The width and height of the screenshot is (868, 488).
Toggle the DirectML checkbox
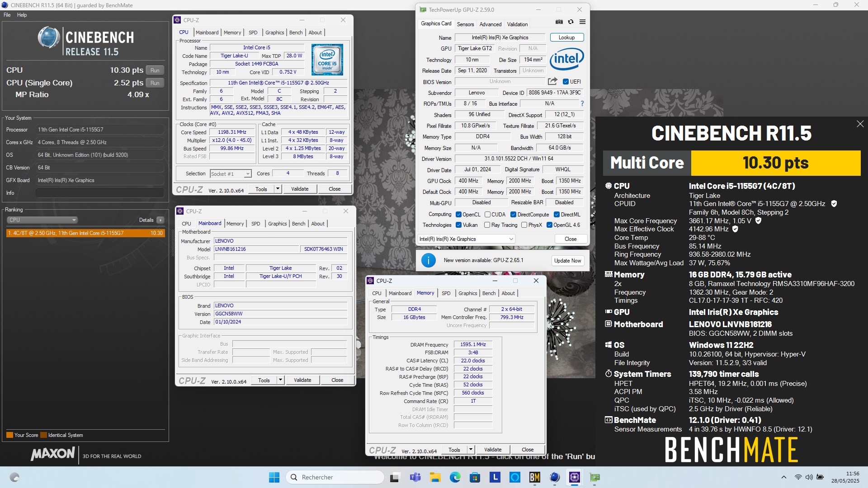click(557, 215)
